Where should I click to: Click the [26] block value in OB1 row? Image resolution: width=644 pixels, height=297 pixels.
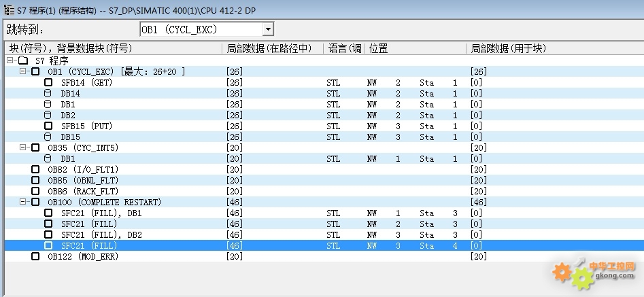(479, 71)
